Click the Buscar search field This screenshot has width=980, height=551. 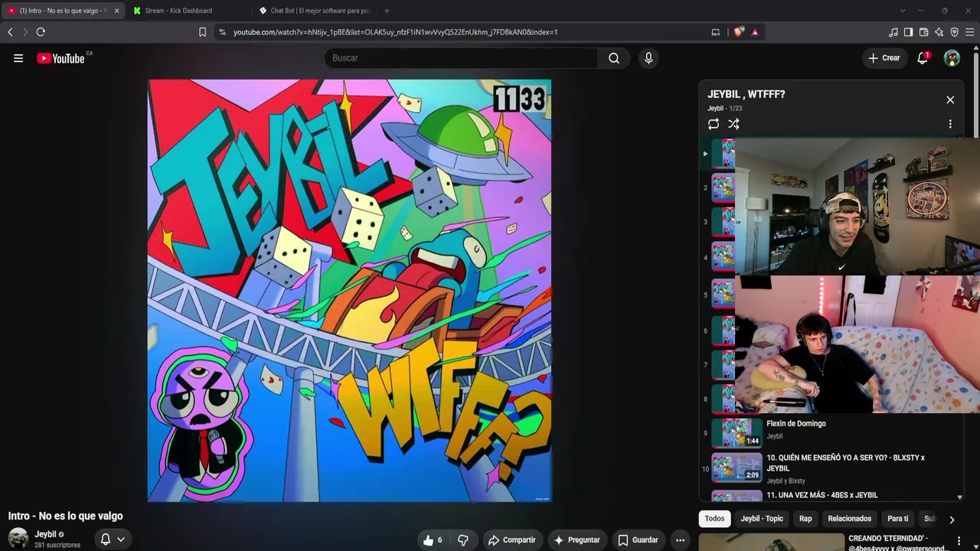[x=461, y=58]
